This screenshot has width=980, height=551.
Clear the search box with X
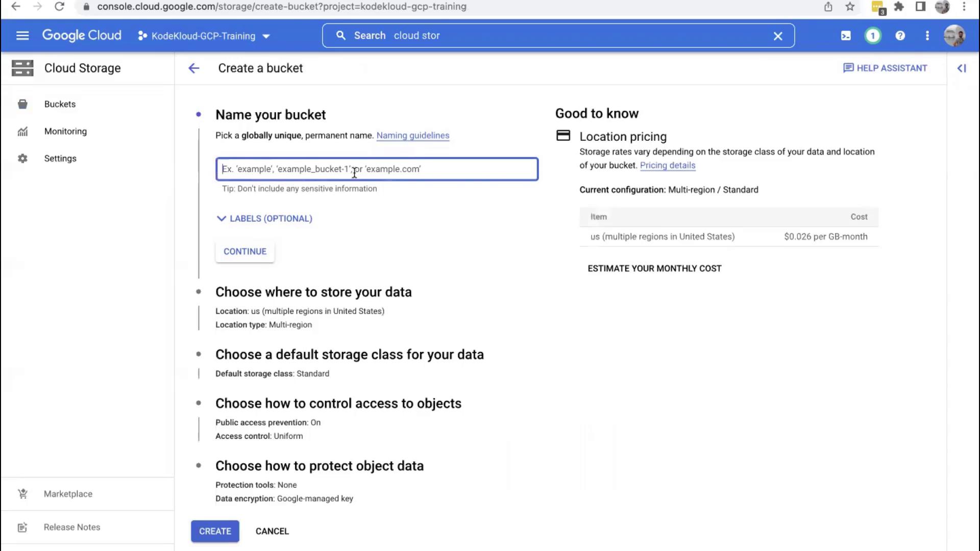coord(777,36)
